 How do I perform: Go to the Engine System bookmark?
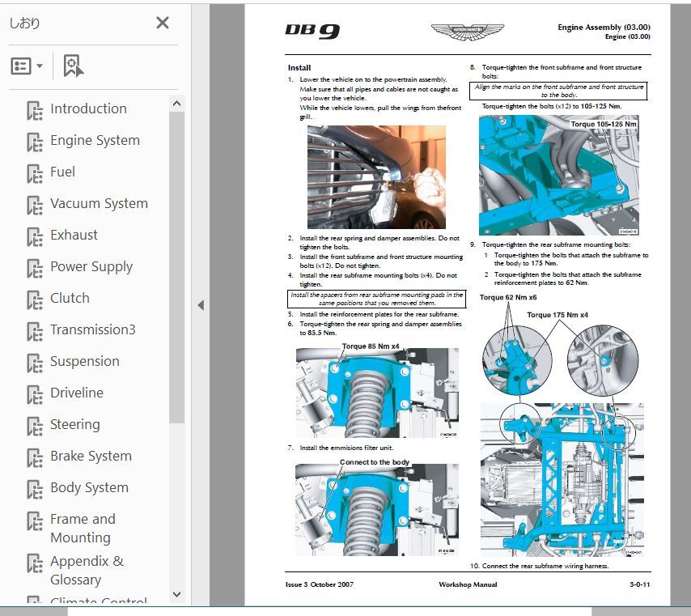point(95,140)
